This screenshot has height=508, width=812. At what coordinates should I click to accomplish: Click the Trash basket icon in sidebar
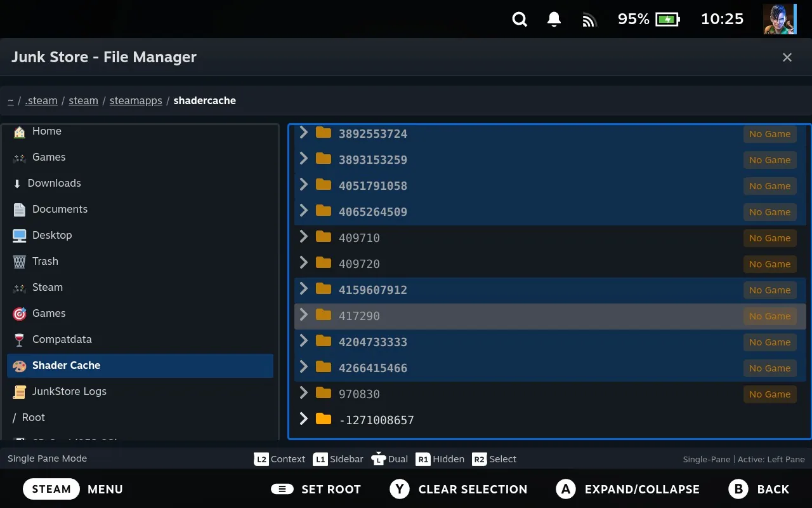tap(20, 262)
